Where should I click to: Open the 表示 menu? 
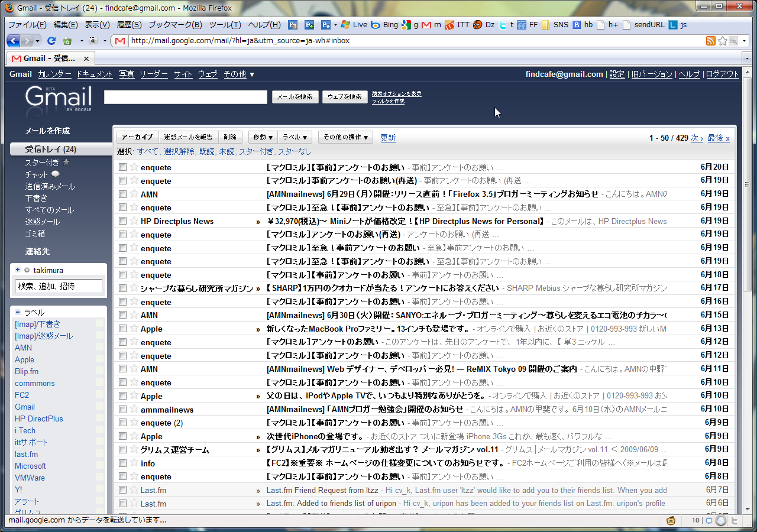click(97, 25)
